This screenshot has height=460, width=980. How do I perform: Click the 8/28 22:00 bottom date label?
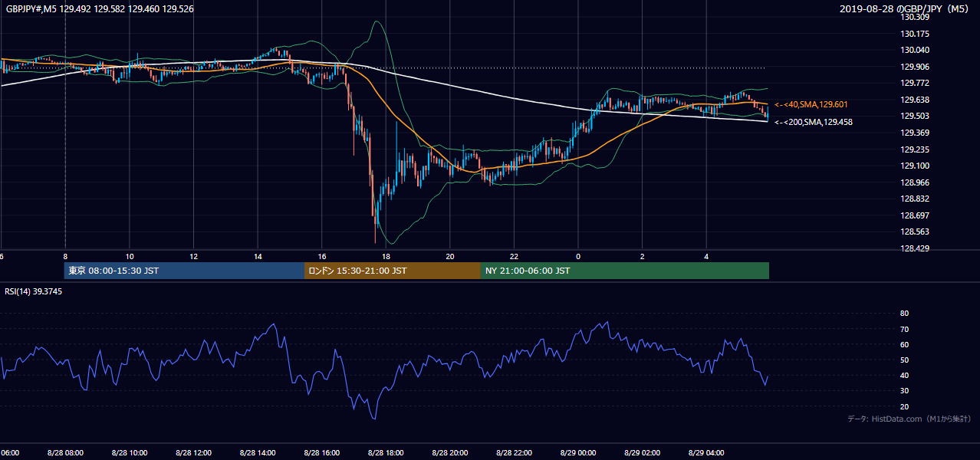pyautogui.click(x=515, y=452)
